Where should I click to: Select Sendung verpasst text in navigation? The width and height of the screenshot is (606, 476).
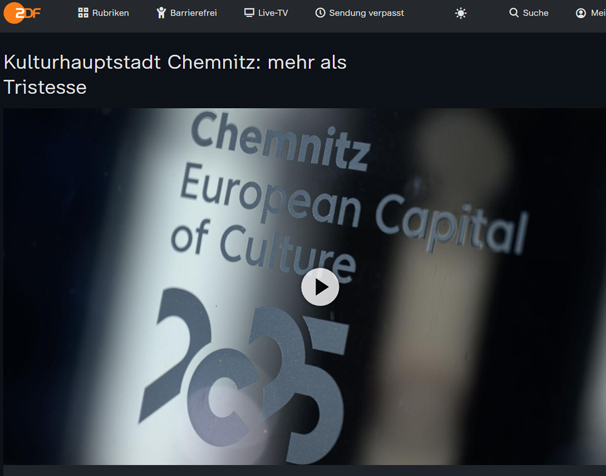[x=366, y=13]
